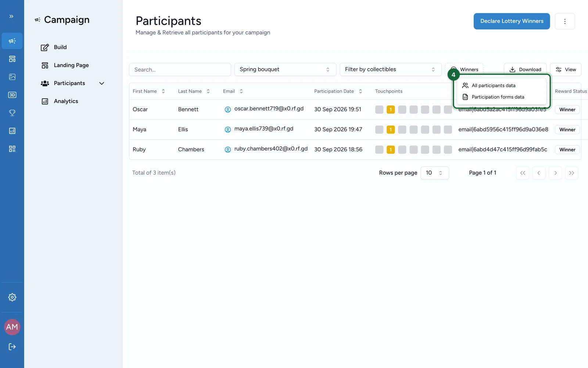
Task: Open the 3D icon in sidebar
Action: point(12,95)
